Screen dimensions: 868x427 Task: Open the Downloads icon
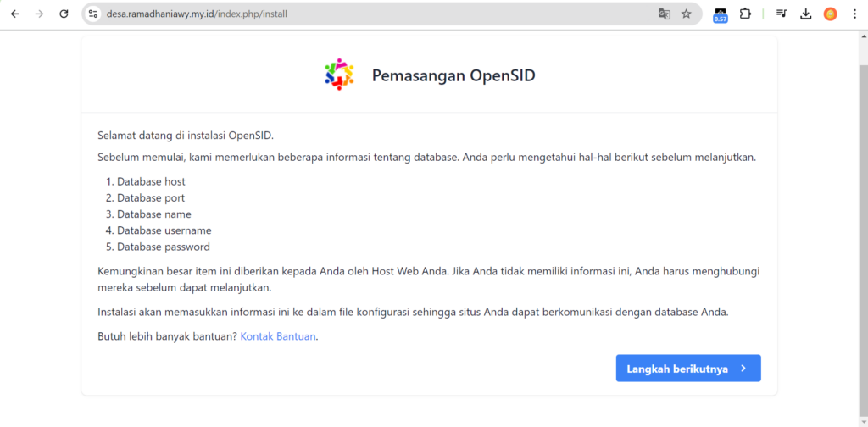point(806,14)
